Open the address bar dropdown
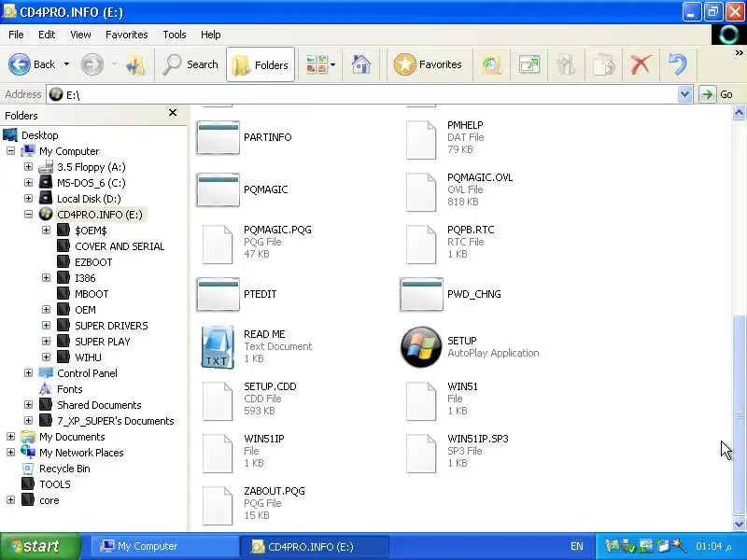The image size is (747, 560). pos(684,94)
